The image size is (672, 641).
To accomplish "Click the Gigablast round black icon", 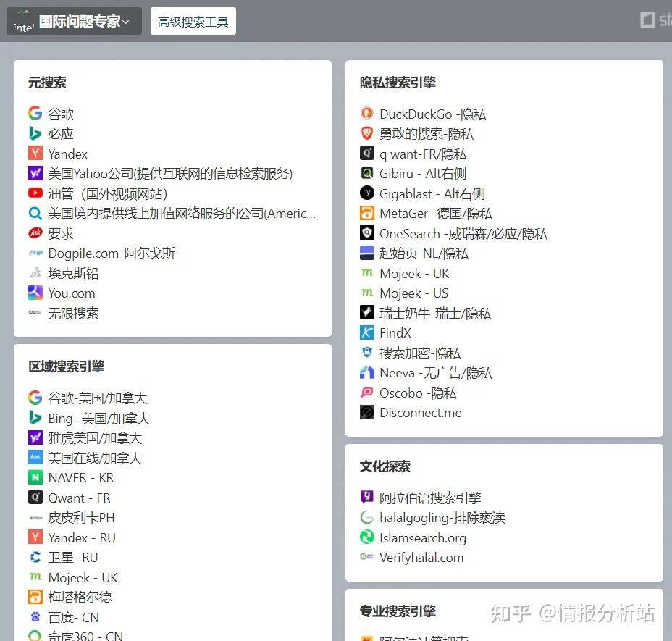I will [x=367, y=193].
